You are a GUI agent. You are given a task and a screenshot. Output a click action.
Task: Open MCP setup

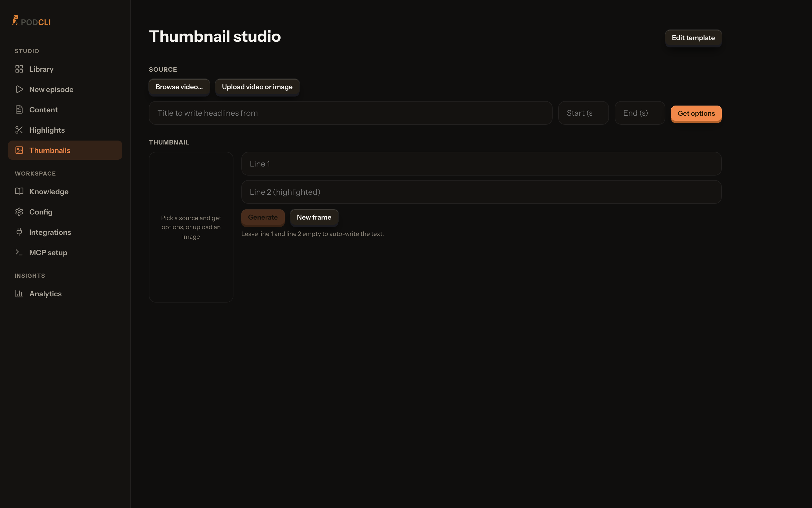(65, 252)
